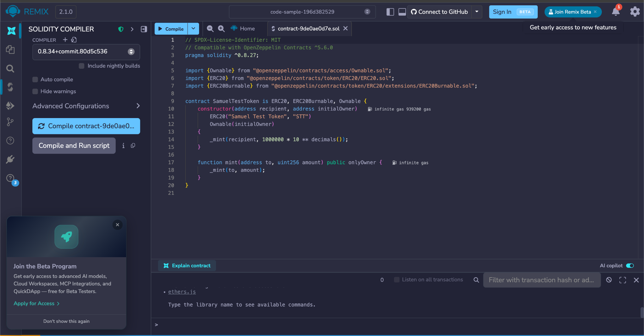Toggle Listen on all transactions checkbox

click(397, 279)
